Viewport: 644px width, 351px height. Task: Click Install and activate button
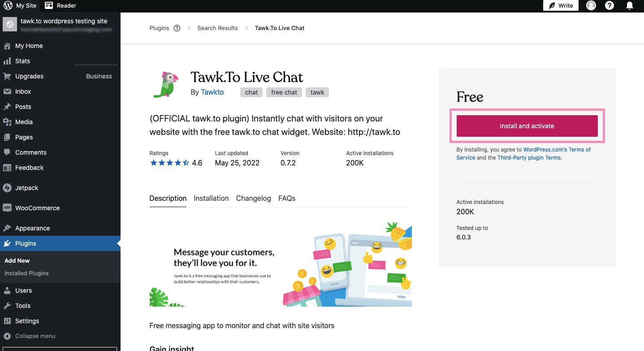pyautogui.click(x=527, y=126)
